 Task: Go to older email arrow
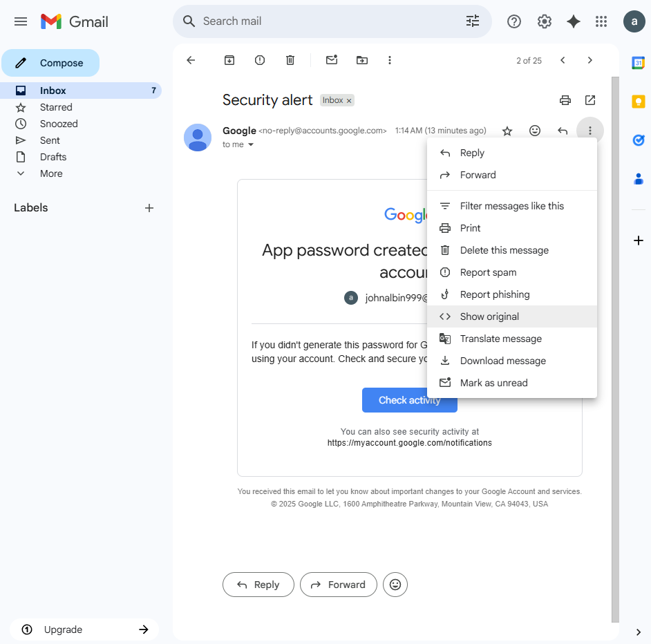click(590, 60)
